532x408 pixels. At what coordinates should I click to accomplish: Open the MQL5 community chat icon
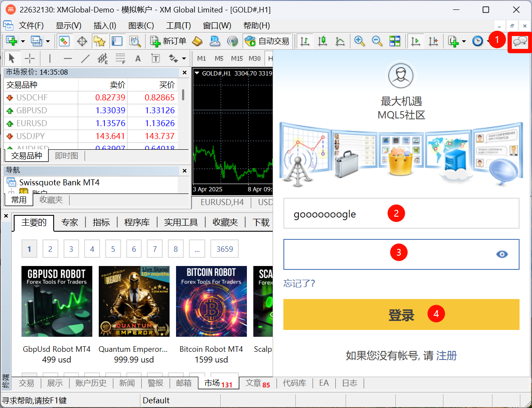pyautogui.click(x=520, y=42)
